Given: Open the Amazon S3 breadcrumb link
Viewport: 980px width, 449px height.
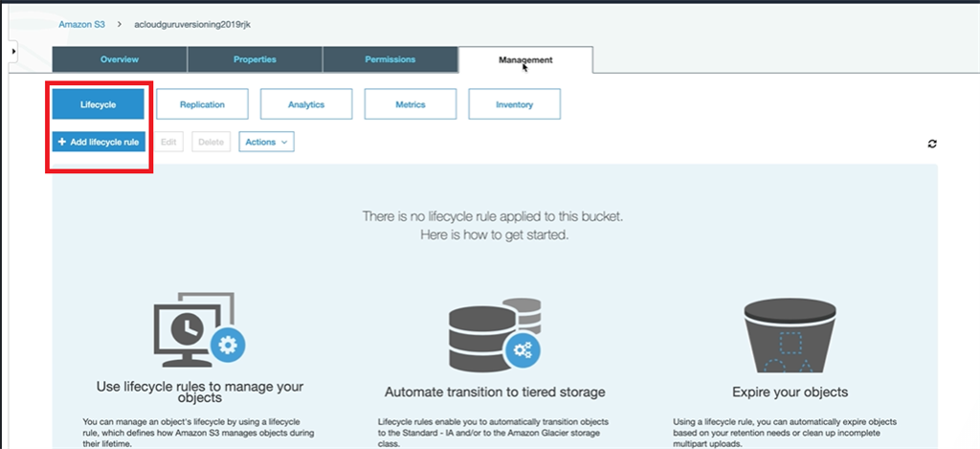Looking at the screenshot, I should click(x=82, y=24).
